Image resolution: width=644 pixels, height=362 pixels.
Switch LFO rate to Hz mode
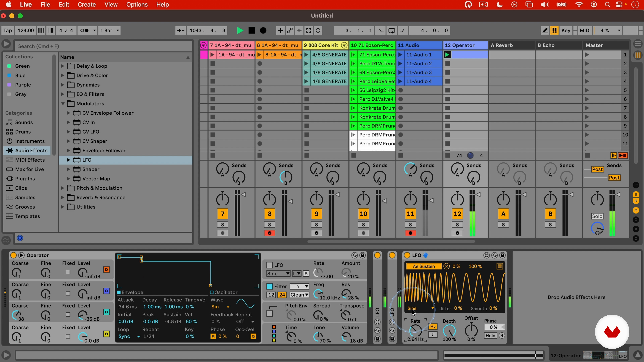[433, 327]
